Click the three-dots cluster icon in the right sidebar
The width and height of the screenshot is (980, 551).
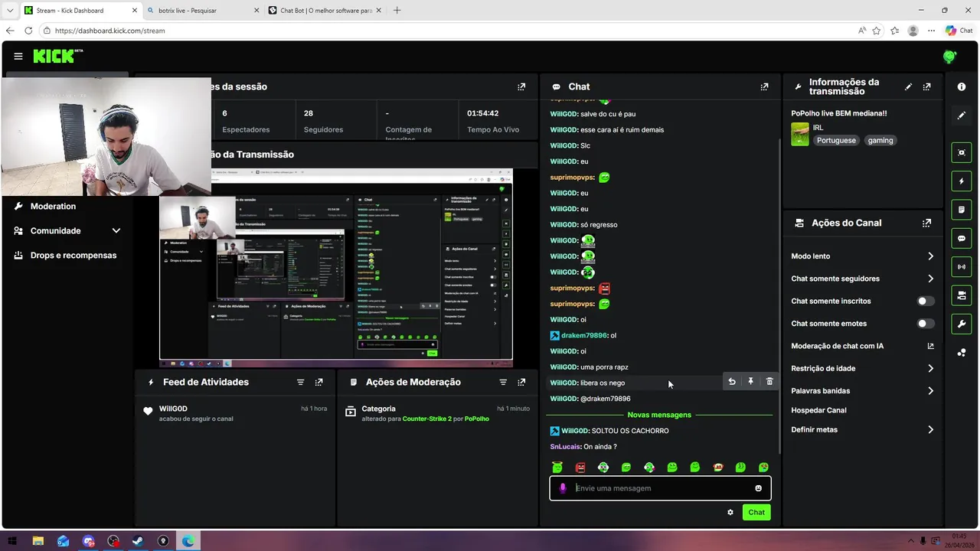pos(962,353)
